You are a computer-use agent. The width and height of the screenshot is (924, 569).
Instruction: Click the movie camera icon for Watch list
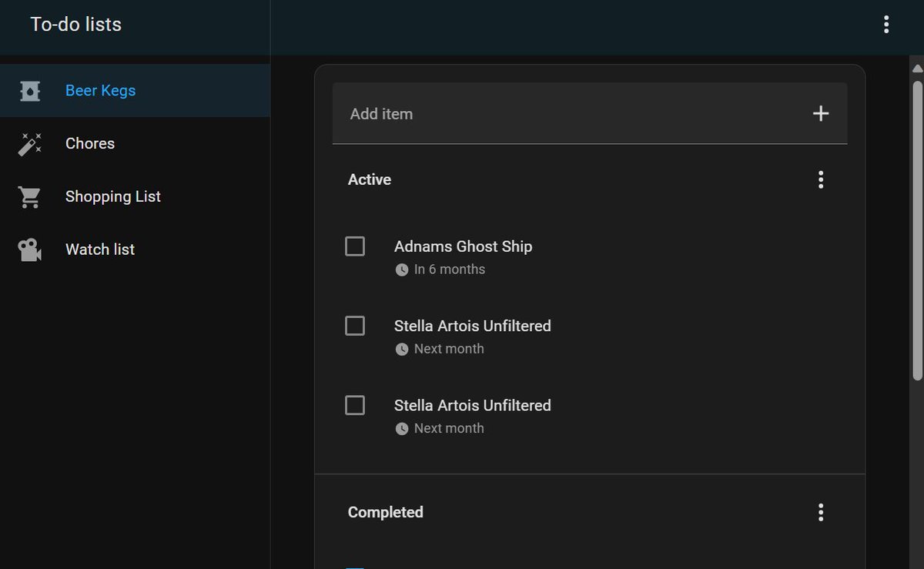click(x=29, y=249)
